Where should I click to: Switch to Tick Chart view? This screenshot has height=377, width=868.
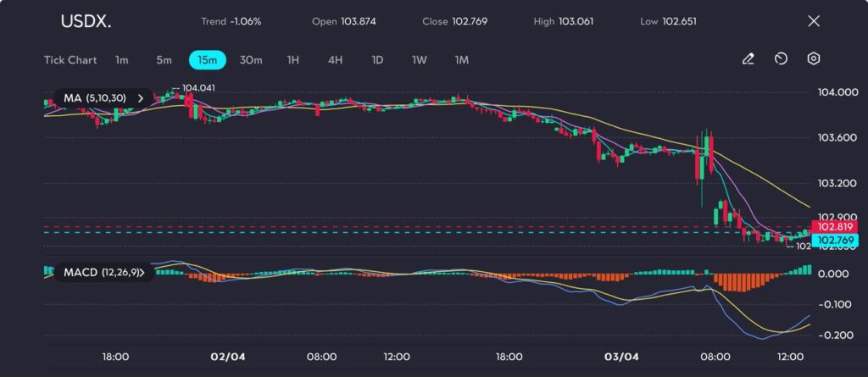[x=70, y=60]
